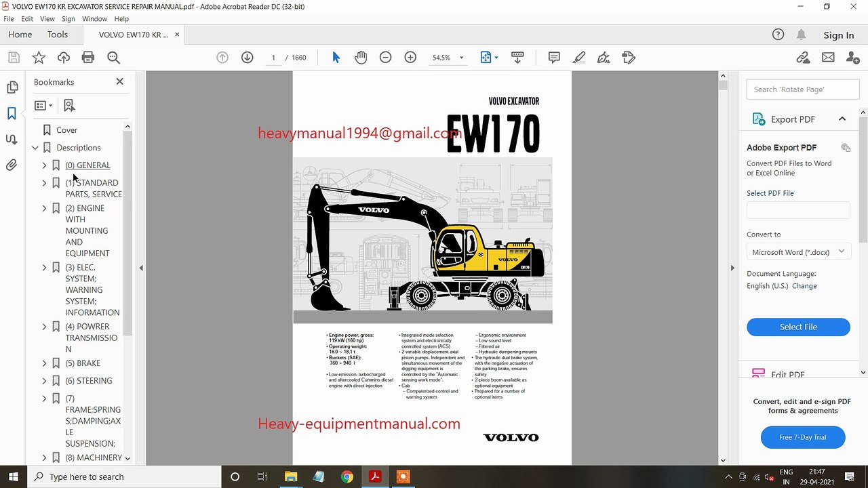Go to previous page arrow
868x488 pixels.
pyautogui.click(x=222, y=58)
